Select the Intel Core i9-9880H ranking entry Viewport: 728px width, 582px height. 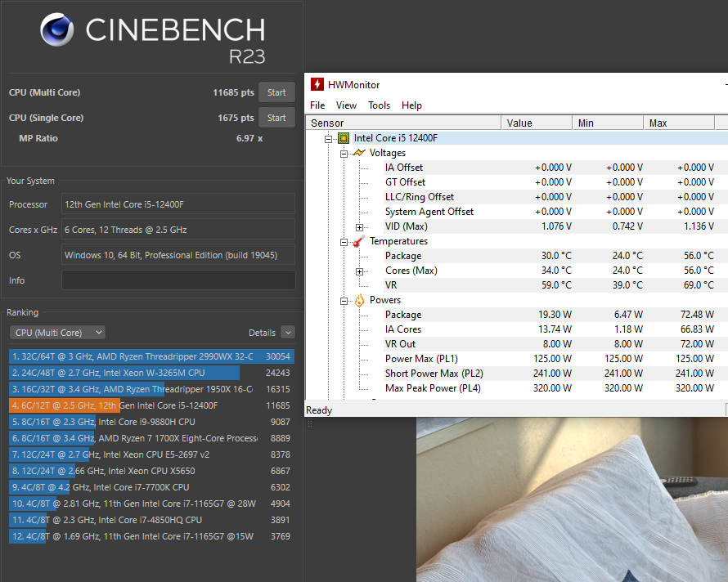coord(151,422)
